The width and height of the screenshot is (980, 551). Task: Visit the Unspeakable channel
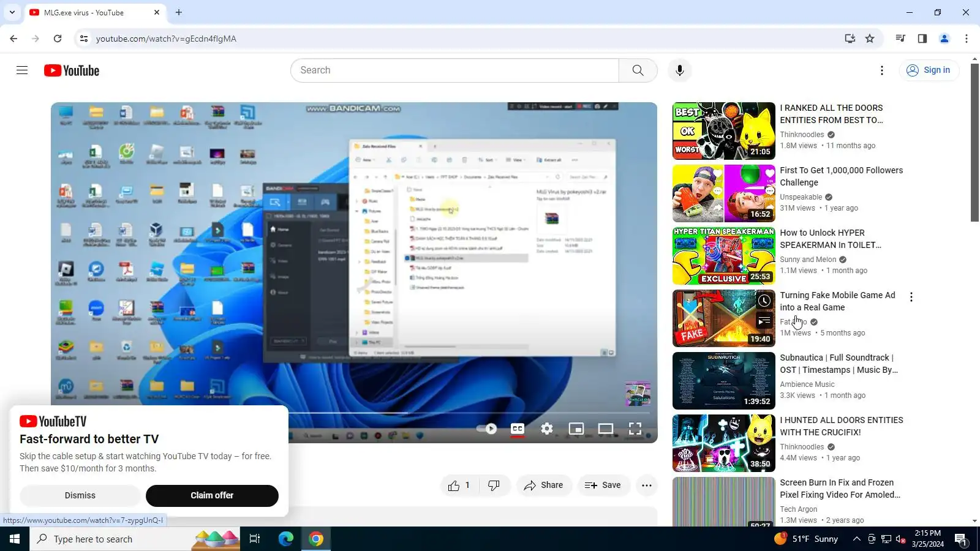(801, 197)
